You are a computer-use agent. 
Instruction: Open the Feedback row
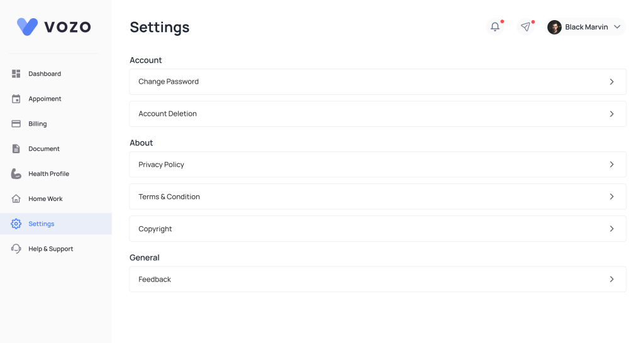[x=377, y=280]
